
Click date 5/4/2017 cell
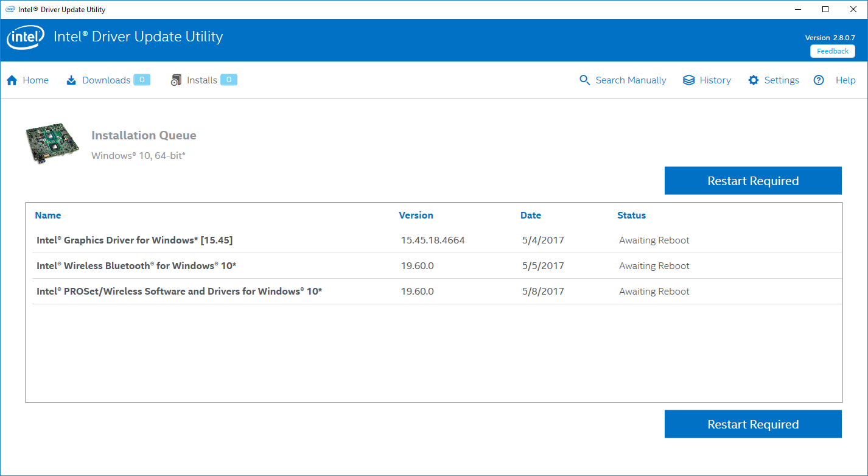pos(543,240)
